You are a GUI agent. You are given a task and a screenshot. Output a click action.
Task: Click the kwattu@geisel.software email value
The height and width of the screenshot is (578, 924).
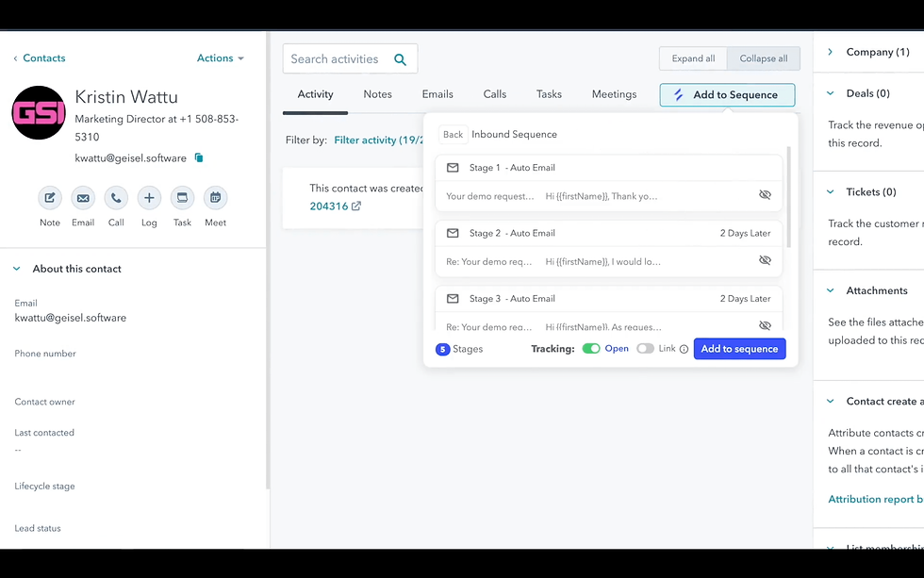[x=71, y=318]
